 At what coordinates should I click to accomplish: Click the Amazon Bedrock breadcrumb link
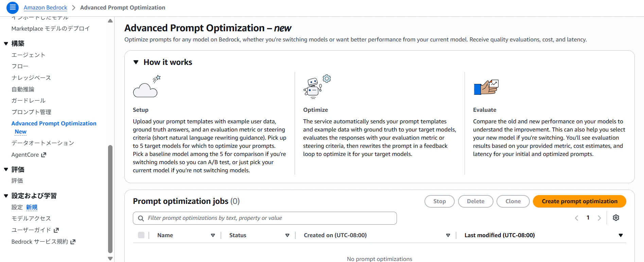[46, 7]
